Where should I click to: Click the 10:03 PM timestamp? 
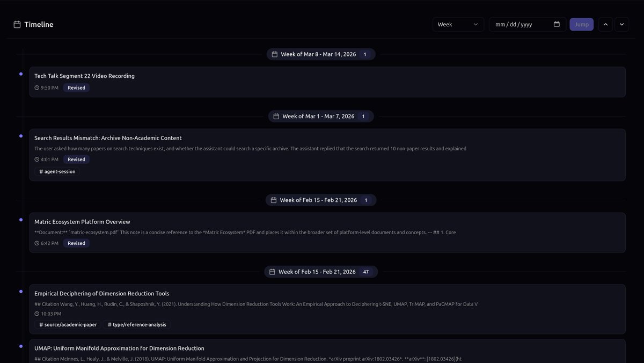pyautogui.click(x=51, y=314)
